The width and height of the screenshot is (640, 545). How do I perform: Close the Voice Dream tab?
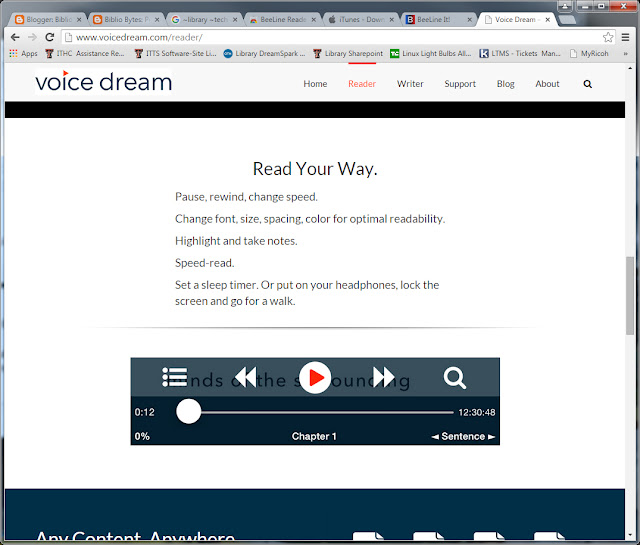[548, 20]
